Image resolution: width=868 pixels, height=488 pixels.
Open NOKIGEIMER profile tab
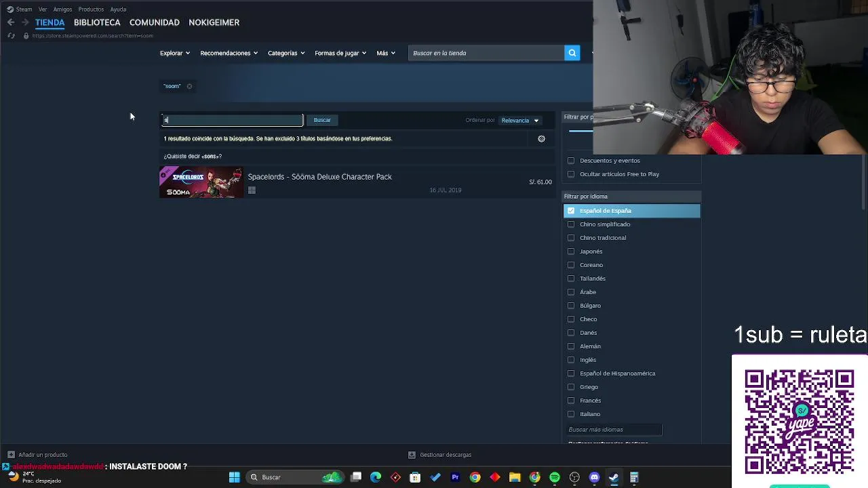(x=214, y=22)
